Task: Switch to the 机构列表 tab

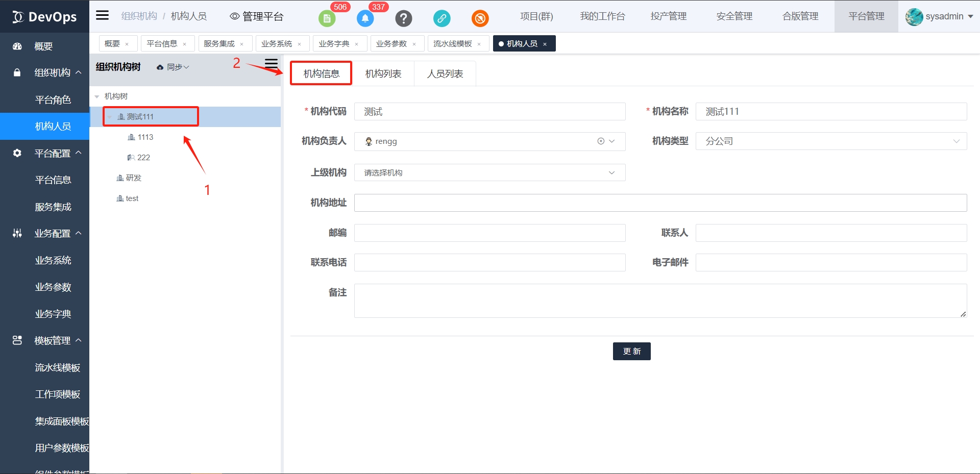Action: [383, 74]
